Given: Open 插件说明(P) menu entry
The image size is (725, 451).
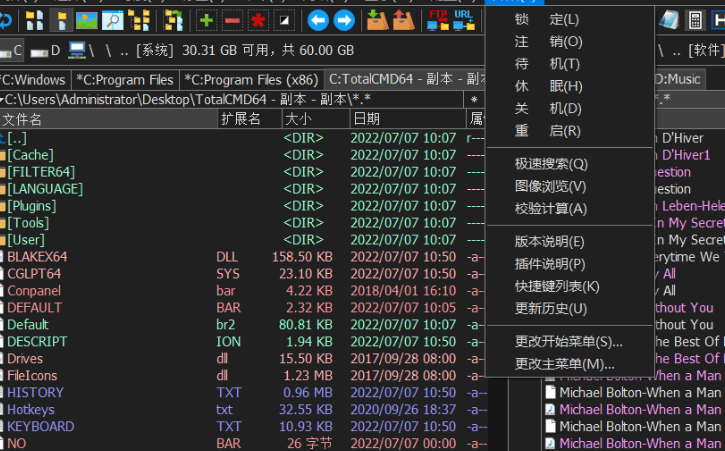Looking at the screenshot, I should tap(570, 264).
